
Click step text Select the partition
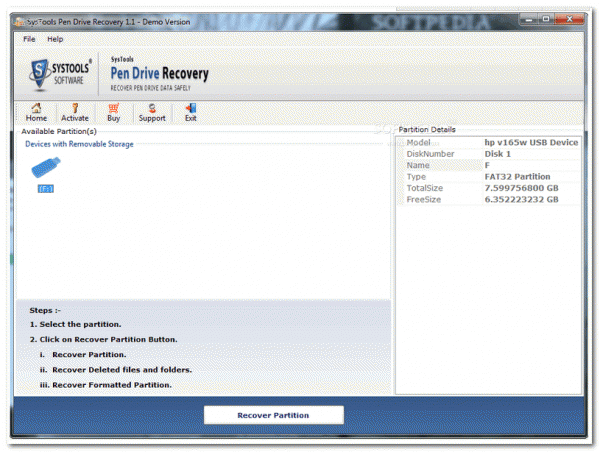click(80, 324)
